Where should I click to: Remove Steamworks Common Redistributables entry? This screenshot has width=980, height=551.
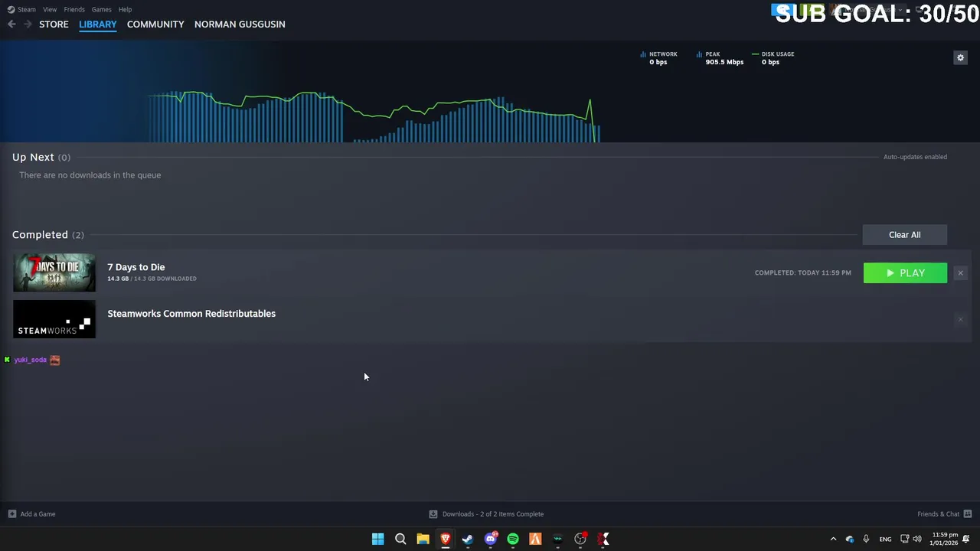(960, 320)
